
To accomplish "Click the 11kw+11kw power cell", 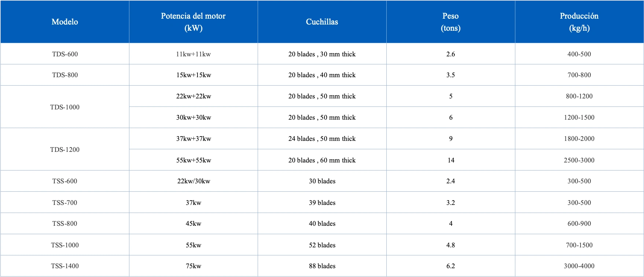I will [193, 54].
